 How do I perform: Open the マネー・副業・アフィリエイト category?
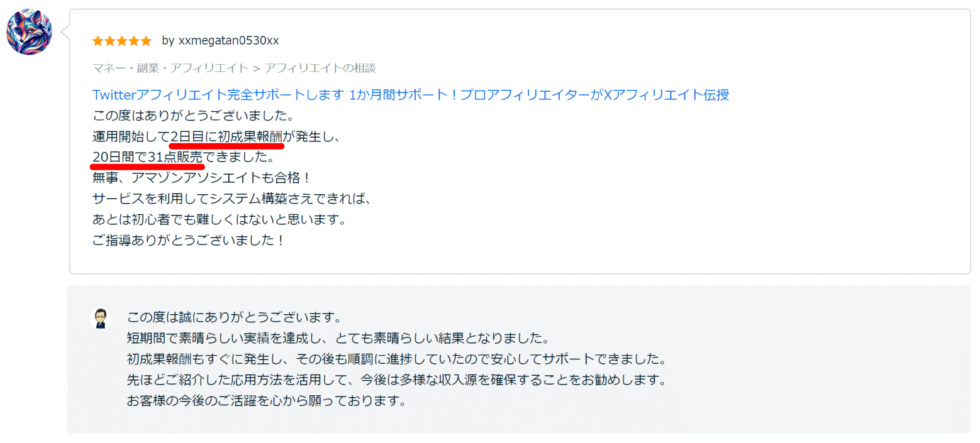tap(169, 68)
